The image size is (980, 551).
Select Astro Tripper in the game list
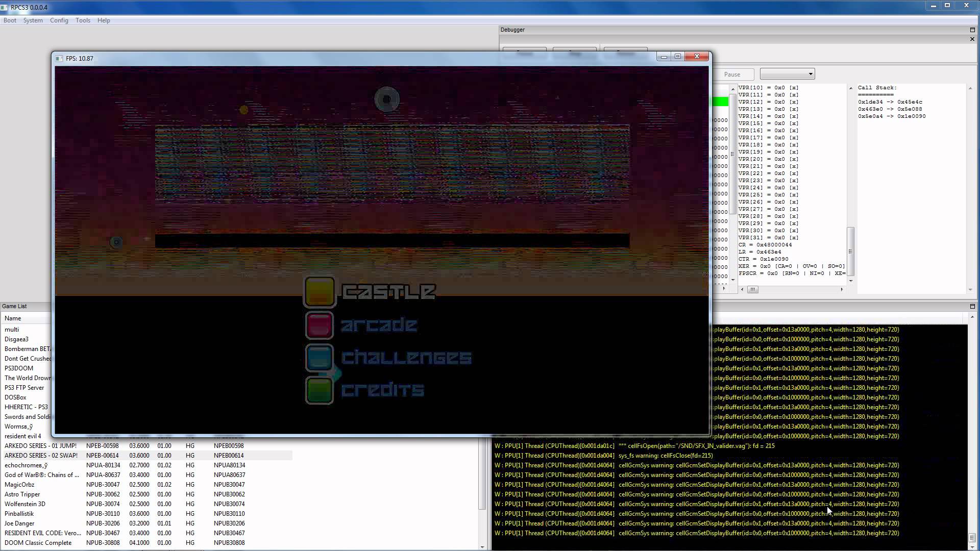coord(147,494)
